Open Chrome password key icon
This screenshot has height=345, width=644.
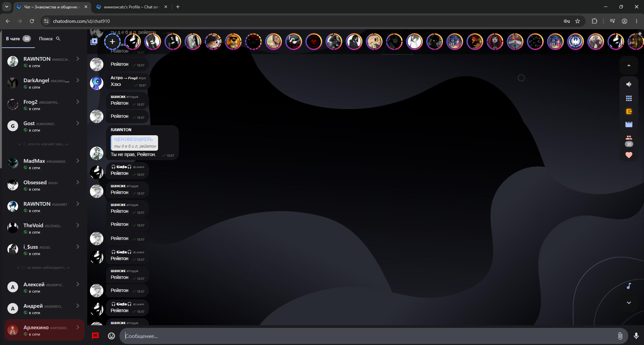click(x=567, y=21)
